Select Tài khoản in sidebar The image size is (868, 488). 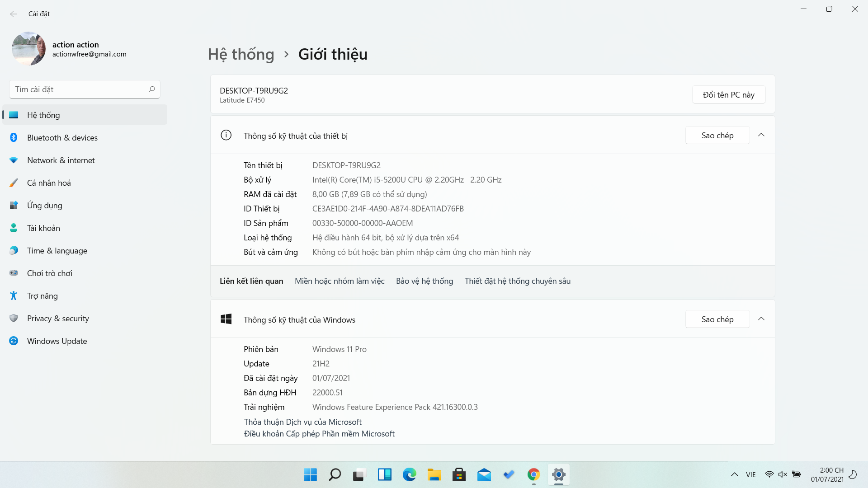coord(85,228)
